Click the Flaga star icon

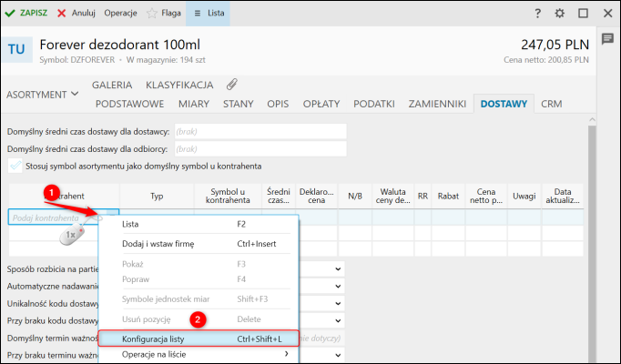tap(152, 13)
